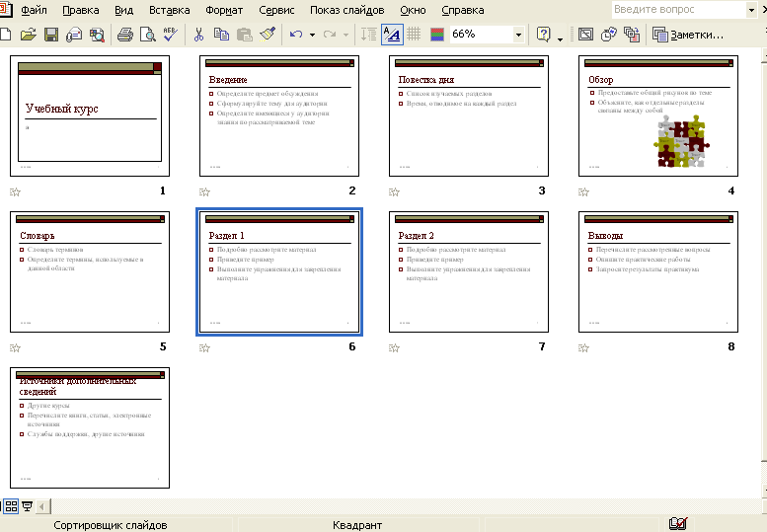Redo the last undone action

329,35
